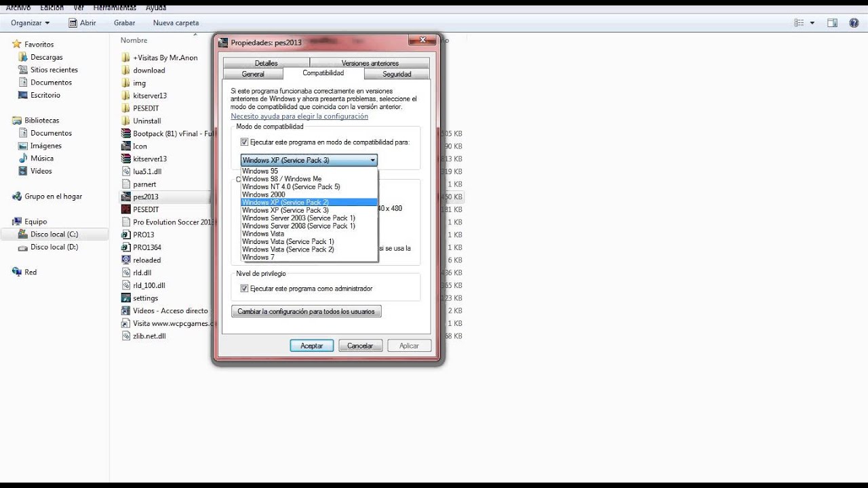Click the Escritorio icon in sidebar
The width and height of the screenshot is (868, 488).
point(23,95)
